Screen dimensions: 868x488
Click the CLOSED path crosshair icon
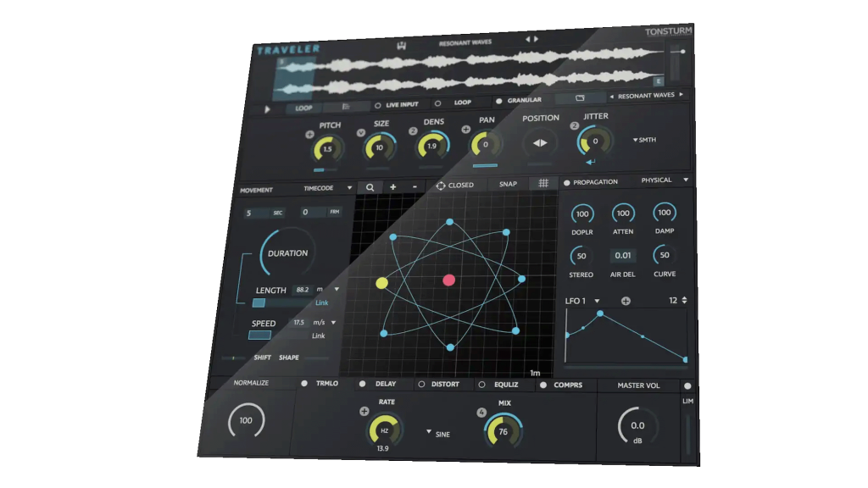441,186
